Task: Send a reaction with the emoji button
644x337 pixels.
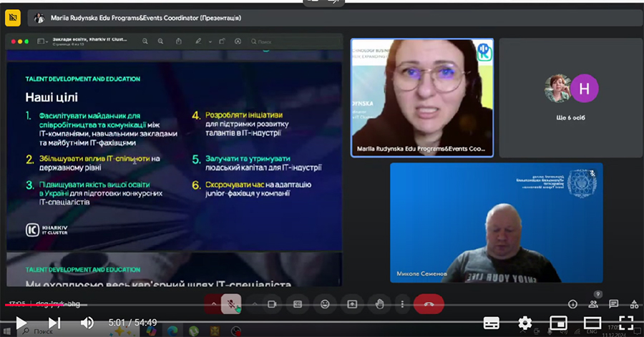Action: pyautogui.click(x=325, y=304)
